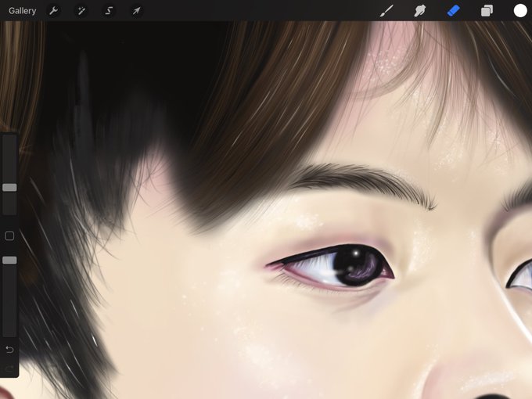Select the Paint brush tool
Screen dimensions: 532x399
(386, 11)
